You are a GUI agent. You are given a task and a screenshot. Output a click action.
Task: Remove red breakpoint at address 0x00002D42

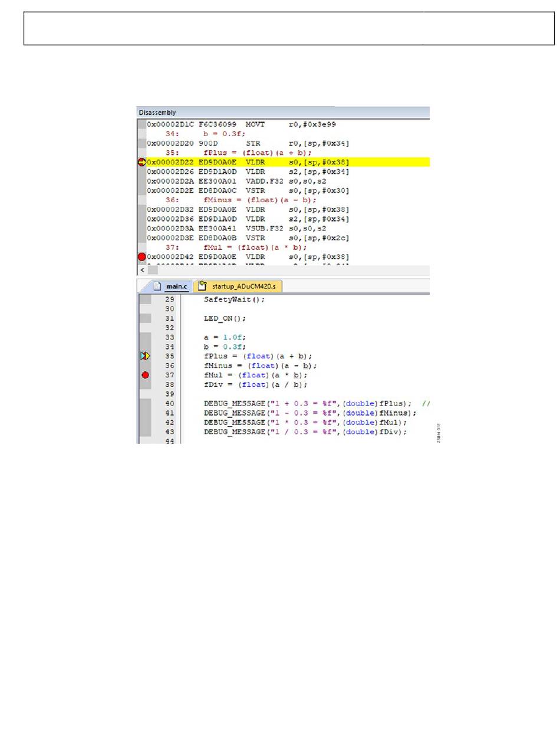tap(141, 257)
